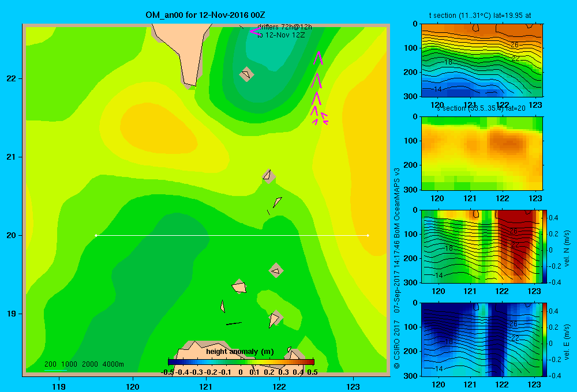Click the cyan line under the bathymetry legend
Image resolution: width=577 pixels, height=392 pixels.
tap(55, 370)
